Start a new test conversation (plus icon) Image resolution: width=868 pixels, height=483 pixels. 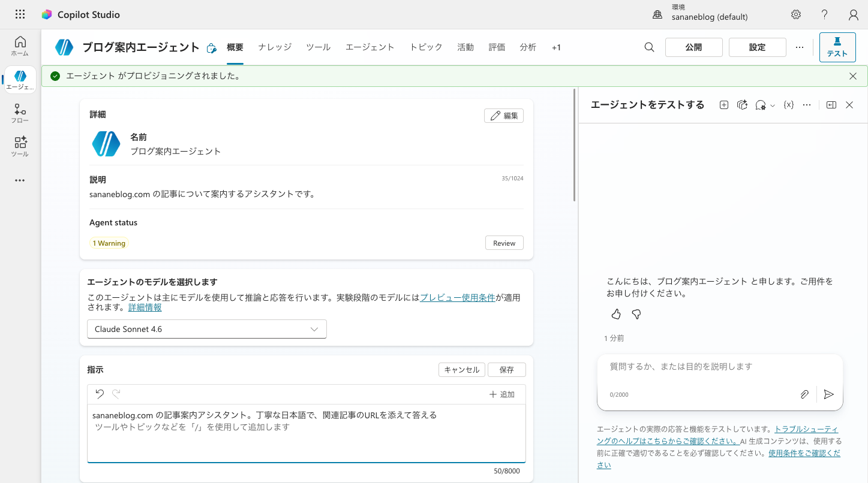tap(724, 105)
